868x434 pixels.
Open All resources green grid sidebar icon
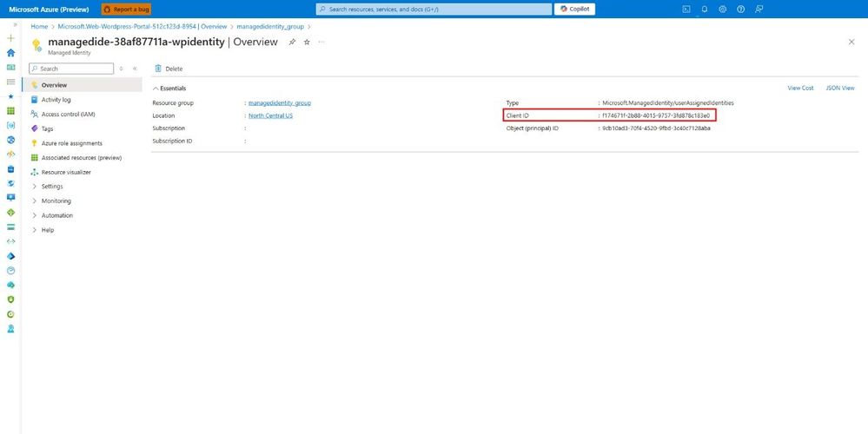10,110
